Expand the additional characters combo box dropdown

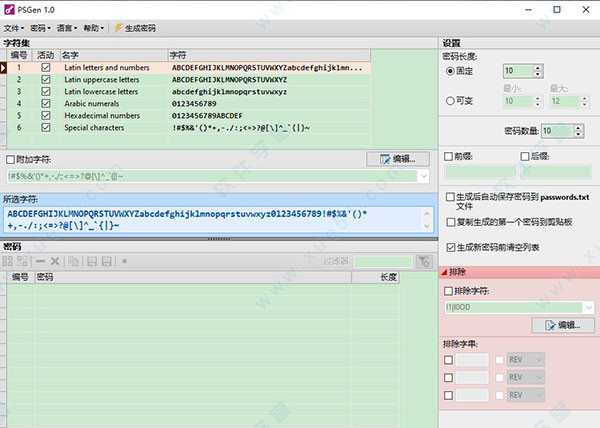423,176
